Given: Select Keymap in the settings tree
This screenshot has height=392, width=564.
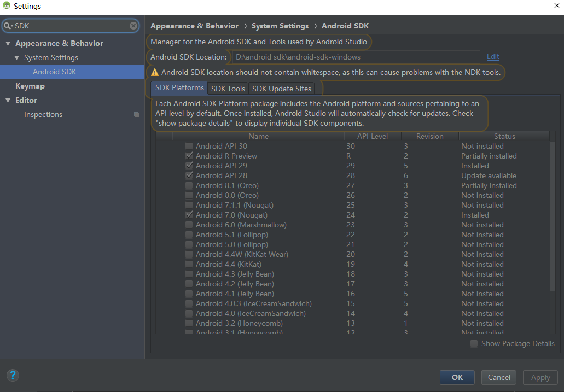Looking at the screenshot, I should point(30,86).
